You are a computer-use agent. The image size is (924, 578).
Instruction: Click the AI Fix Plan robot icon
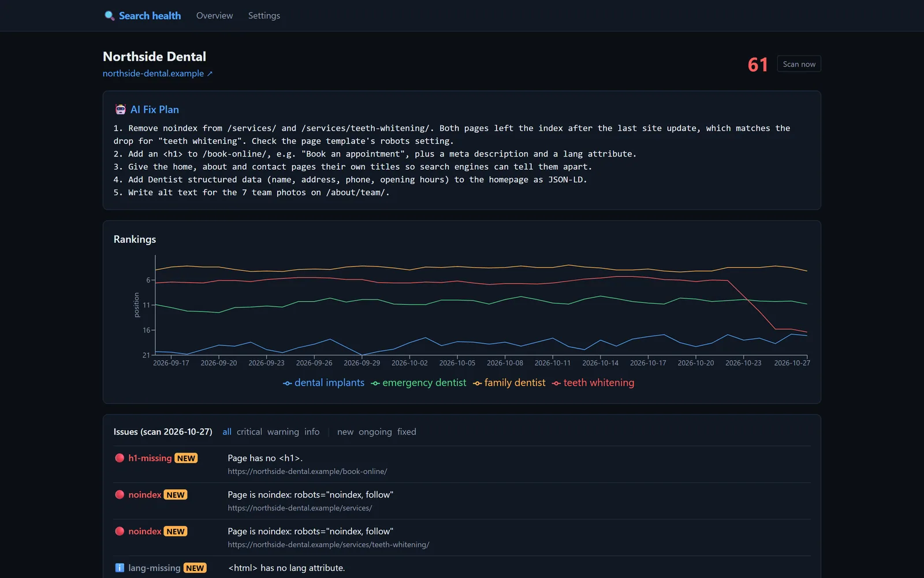[120, 109]
